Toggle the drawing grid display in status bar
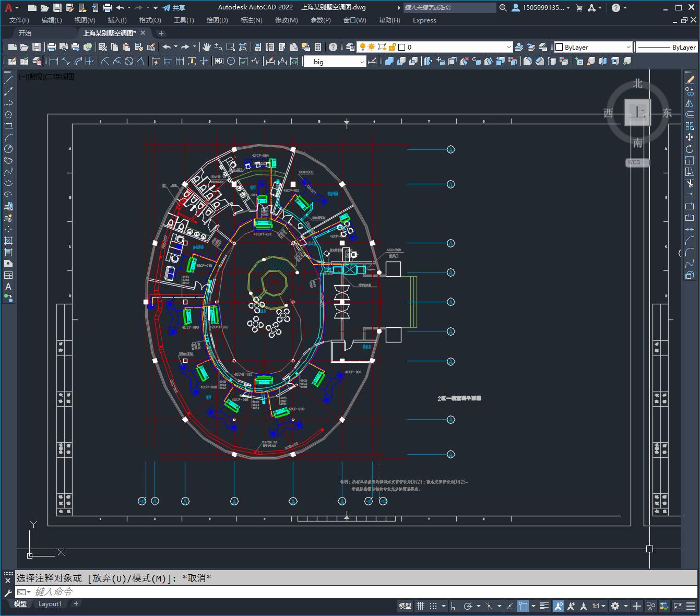 [x=420, y=606]
